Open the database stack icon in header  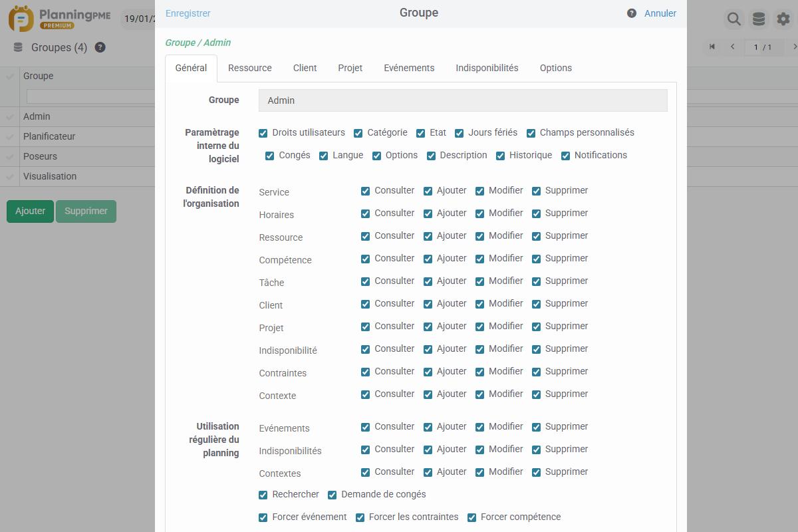tap(759, 19)
